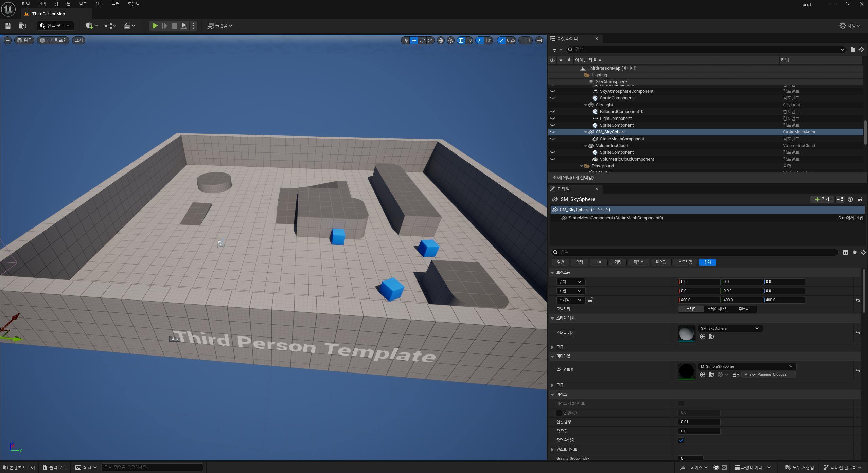The width and height of the screenshot is (868, 473).
Task: Browse to SM_SkySphere mesh in content browser
Action: (x=711, y=336)
